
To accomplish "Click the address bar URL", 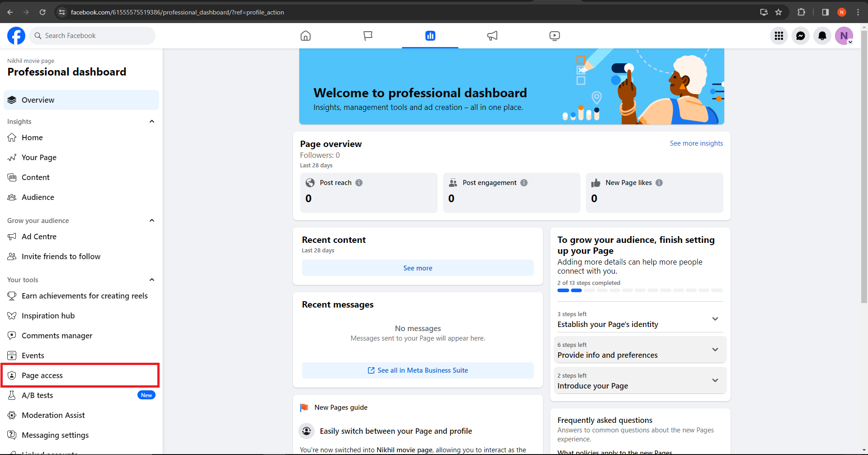I will pos(177,12).
